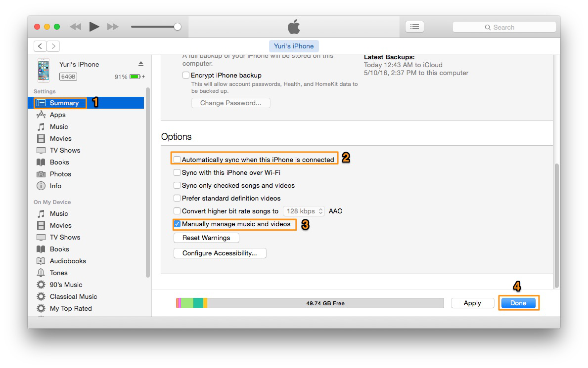The image size is (588, 368).
Task: Uncheck Manually manage music and videos
Action: pyautogui.click(x=177, y=224)
